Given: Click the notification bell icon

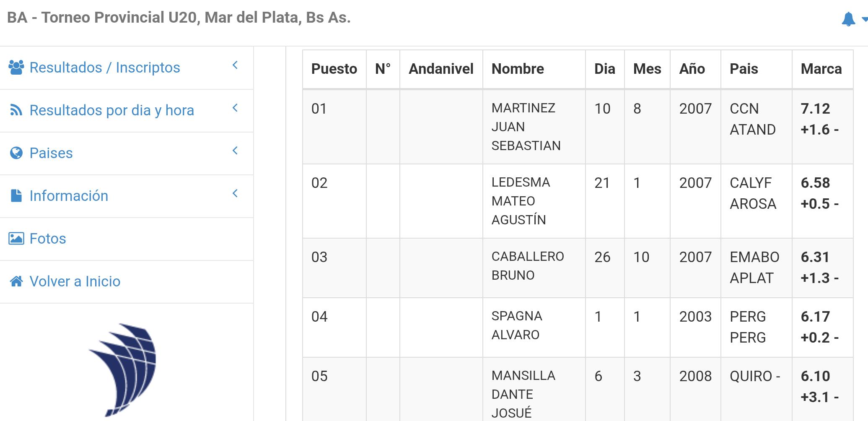Looking at the screenshot, I should 848,19.
